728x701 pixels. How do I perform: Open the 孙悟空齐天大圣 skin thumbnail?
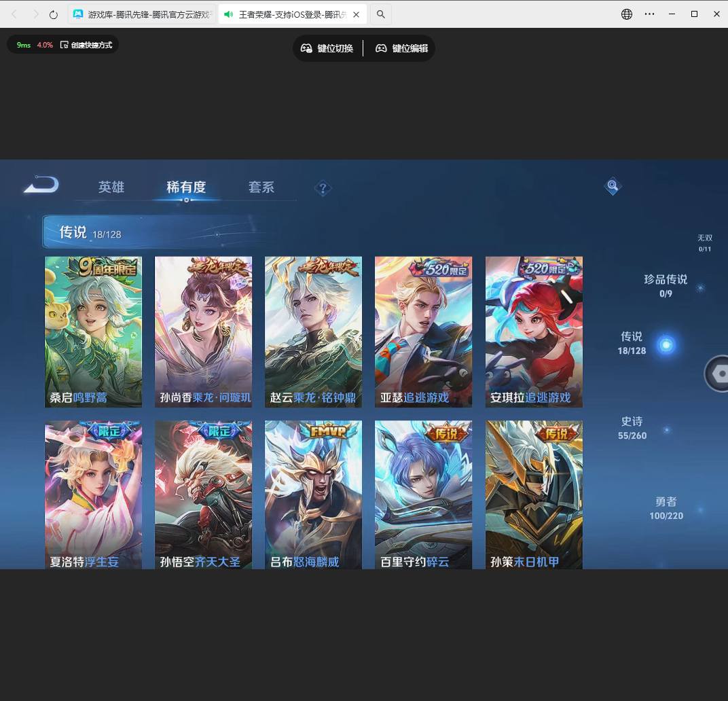203,495
